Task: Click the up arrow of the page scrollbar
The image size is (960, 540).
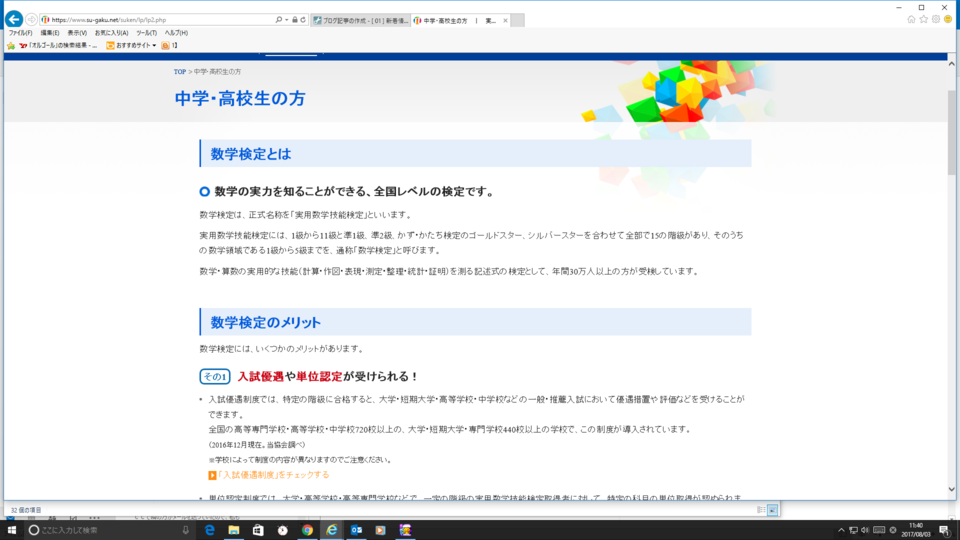Action: tap(951, 64)
